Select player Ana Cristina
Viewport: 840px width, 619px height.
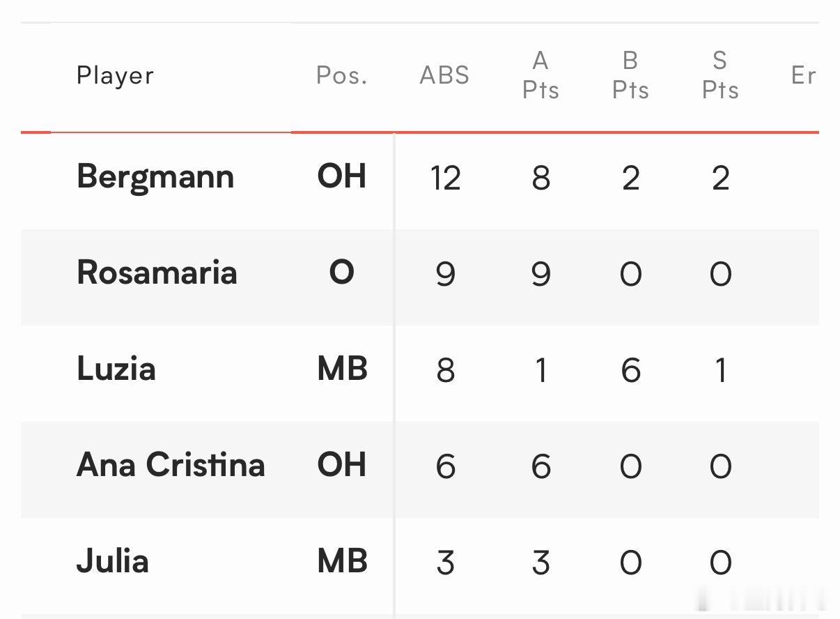tap(171, 465)
